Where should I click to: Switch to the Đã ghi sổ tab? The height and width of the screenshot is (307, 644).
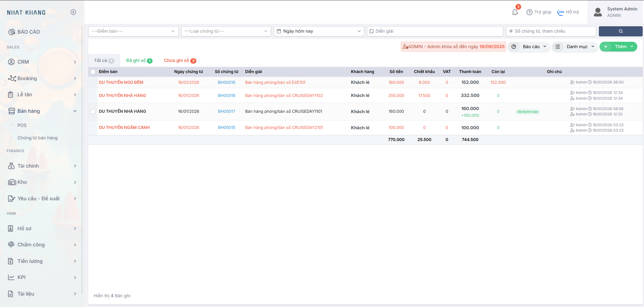(139, 61)
